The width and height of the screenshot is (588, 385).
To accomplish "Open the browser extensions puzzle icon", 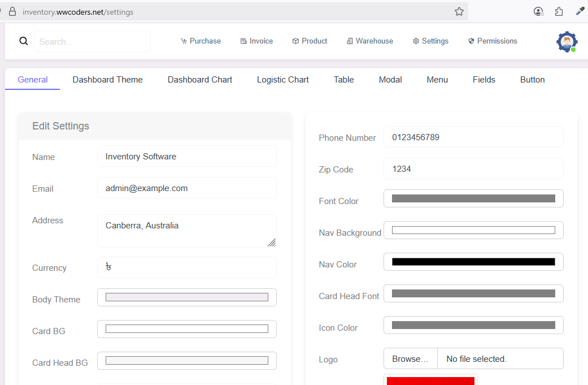I will (x=559, y=12).
